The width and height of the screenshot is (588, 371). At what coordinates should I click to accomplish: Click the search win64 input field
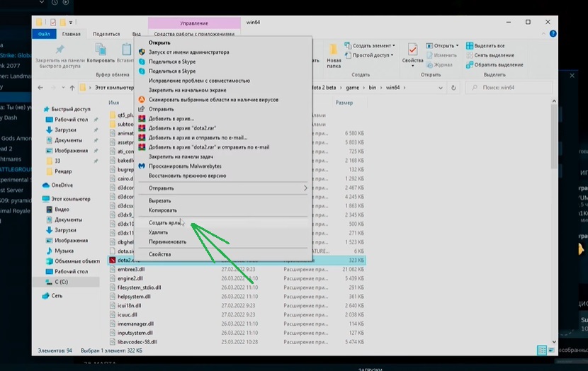[x=509, y=88]
